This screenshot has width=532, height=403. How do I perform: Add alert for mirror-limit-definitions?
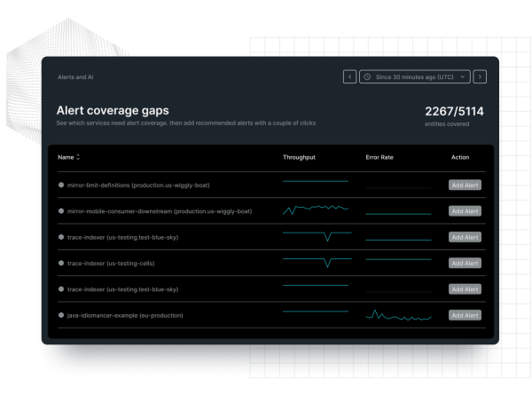465,185
